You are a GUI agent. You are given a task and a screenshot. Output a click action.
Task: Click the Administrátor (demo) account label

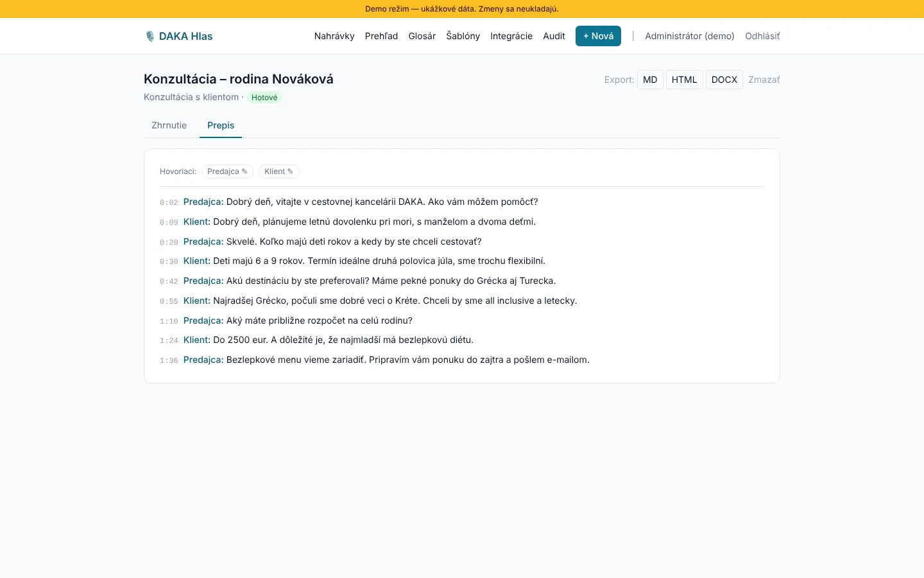690,36
